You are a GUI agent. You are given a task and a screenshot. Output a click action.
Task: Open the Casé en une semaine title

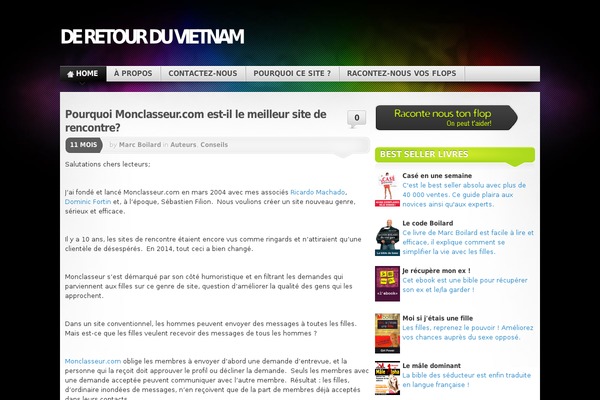tap(437, 176)
